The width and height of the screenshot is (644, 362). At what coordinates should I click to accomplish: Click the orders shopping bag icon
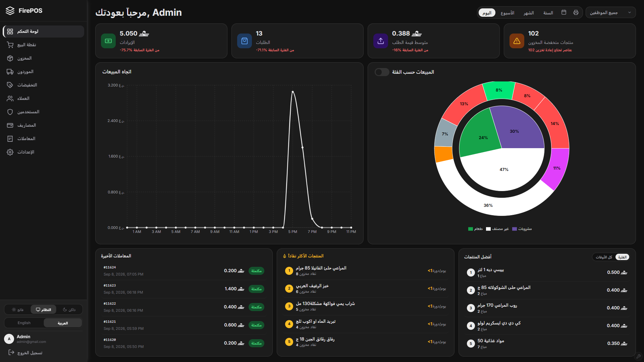click(x=245, y=41)
